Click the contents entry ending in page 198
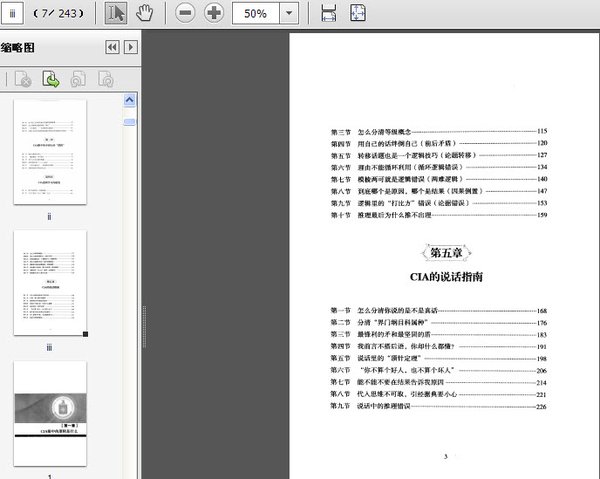 tap(439, 358)
